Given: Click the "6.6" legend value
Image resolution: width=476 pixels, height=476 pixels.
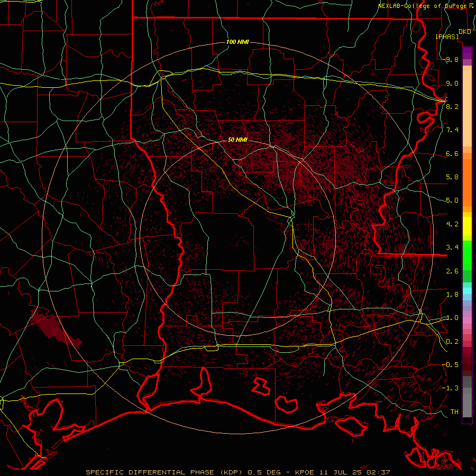Looking at the screenshot, I should 452,153.
